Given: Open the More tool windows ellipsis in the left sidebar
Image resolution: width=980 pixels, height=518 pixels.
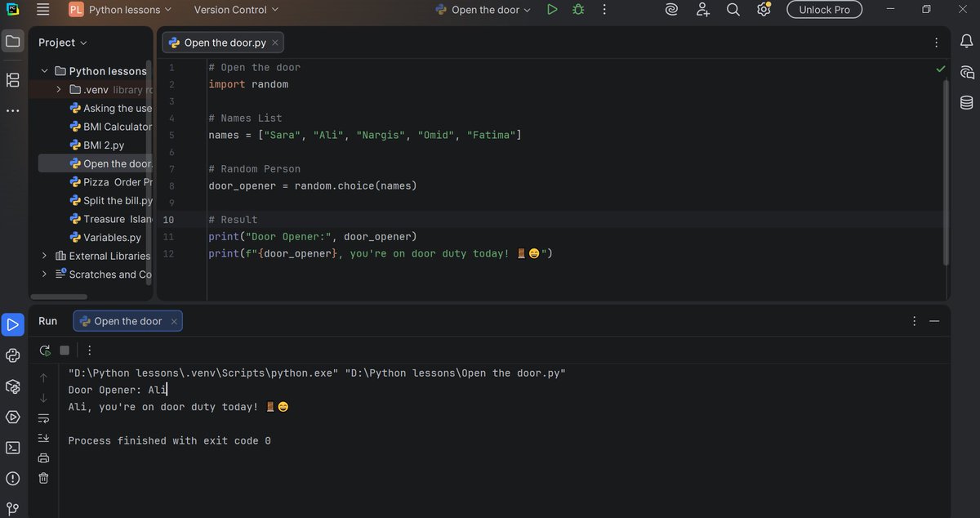Looking at the screenshot, I should point(12,110).
